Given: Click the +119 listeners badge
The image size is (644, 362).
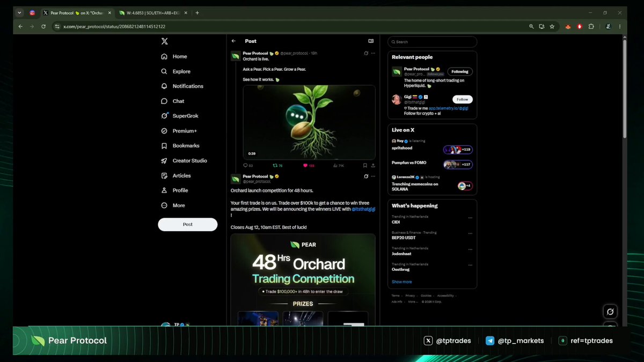Looking at the screenshot, I should pyautogui.click(x=458, y=150).
